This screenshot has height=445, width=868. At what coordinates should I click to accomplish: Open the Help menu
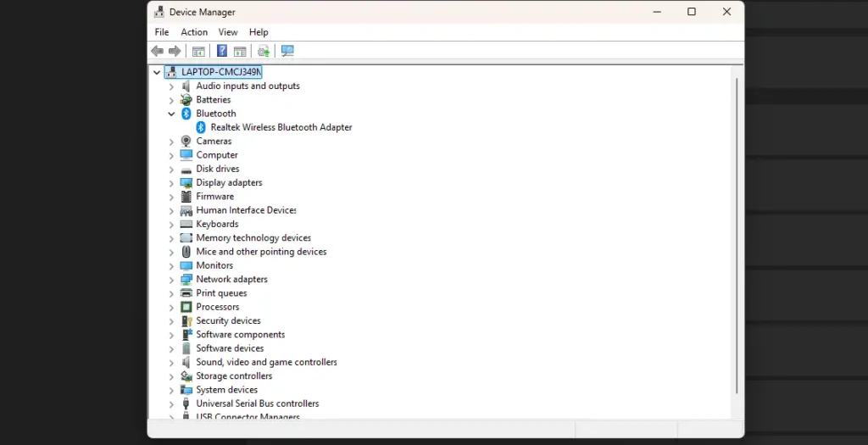click(259, 32)
